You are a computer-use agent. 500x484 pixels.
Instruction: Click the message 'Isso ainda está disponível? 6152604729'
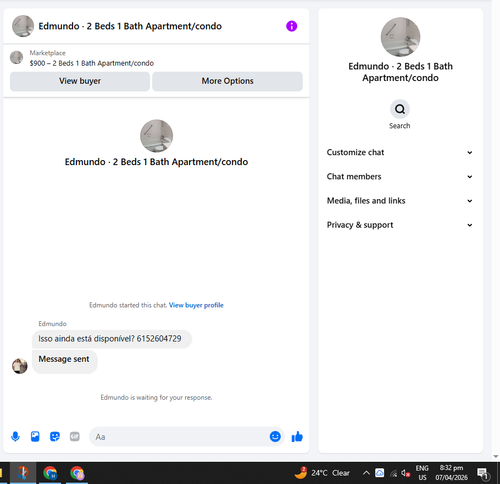(112, 339)
